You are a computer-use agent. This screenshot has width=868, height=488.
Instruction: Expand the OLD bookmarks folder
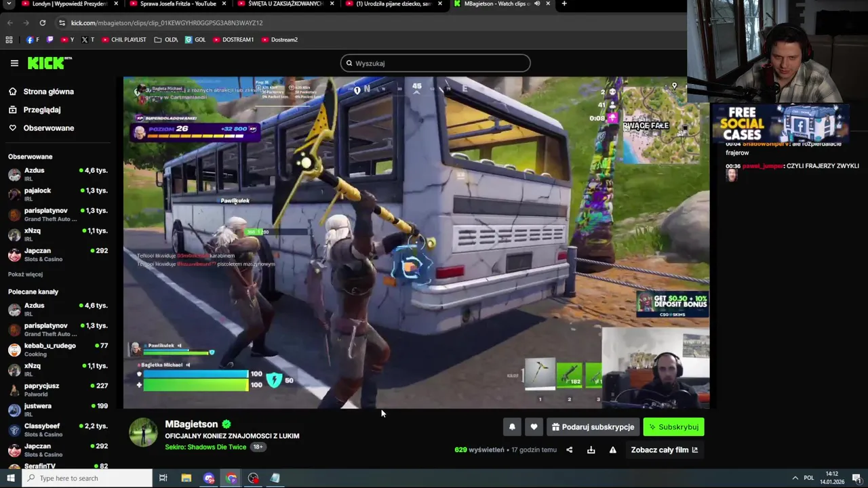tap(166, 39)
